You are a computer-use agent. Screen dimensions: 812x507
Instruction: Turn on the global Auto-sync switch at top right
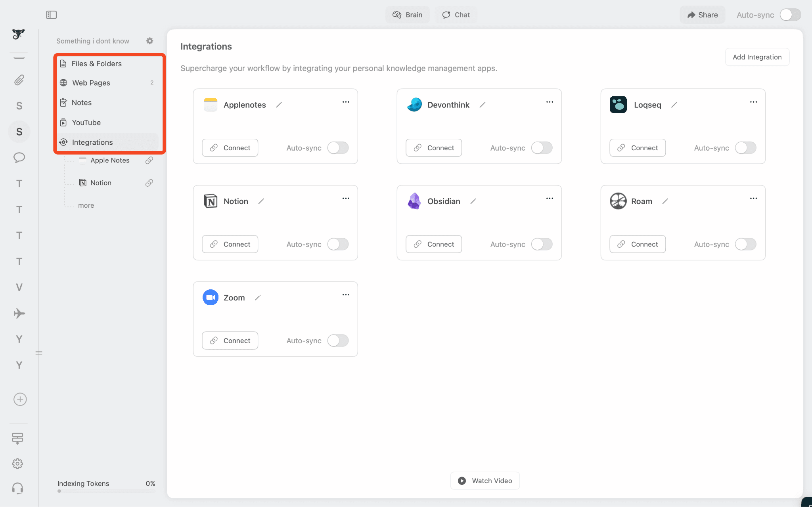789,15
